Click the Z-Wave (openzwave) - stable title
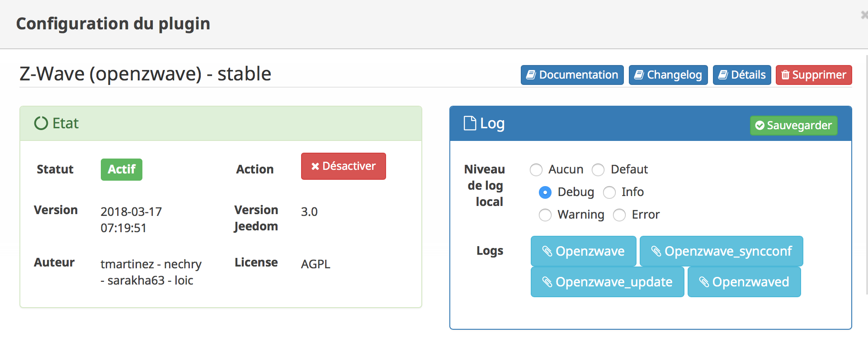The width and height of the screenshot is (868, 346). click(x=145, y=74)
